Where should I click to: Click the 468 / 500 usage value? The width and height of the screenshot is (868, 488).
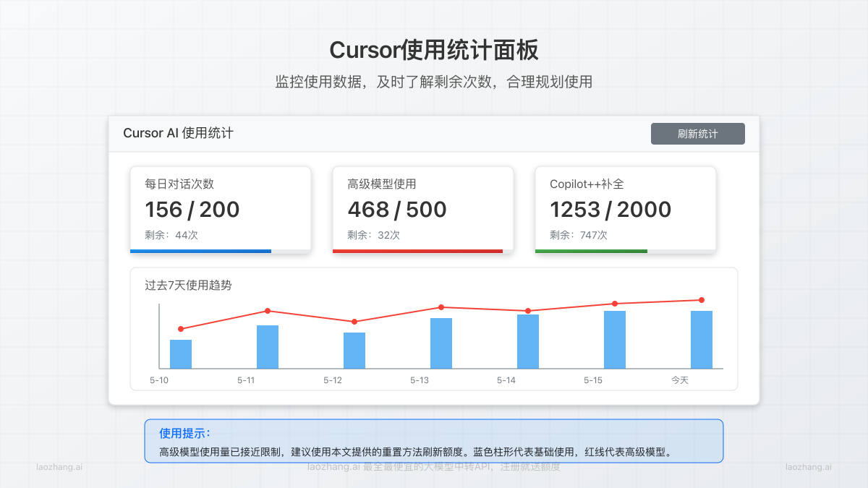pyautogui.click(x=397, y=210)
